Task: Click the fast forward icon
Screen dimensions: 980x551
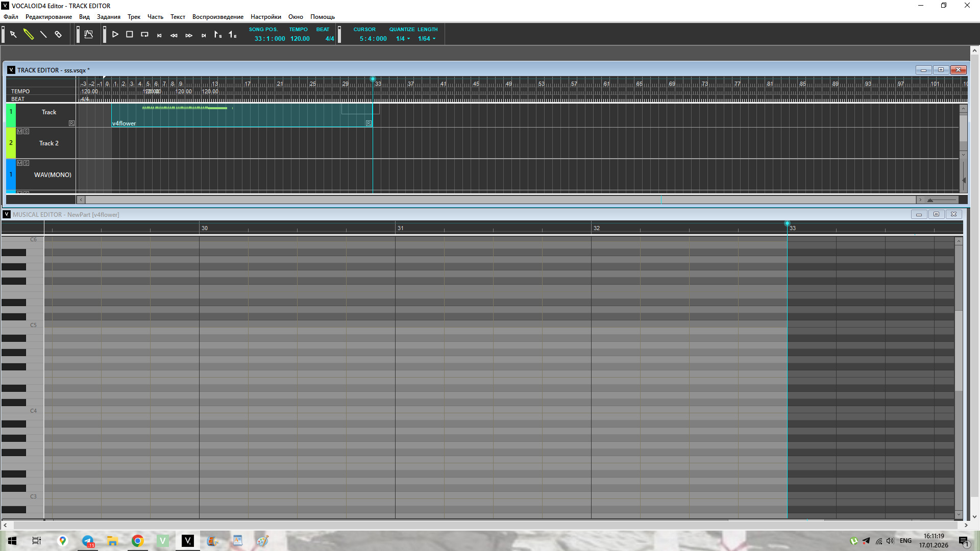Action: [x=189, y=35]
